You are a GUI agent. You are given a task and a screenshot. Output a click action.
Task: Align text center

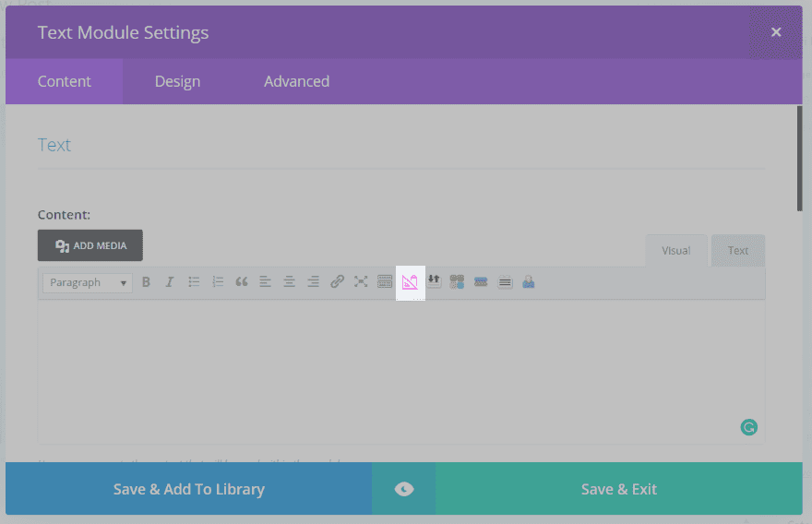click(x=289, y=282)
